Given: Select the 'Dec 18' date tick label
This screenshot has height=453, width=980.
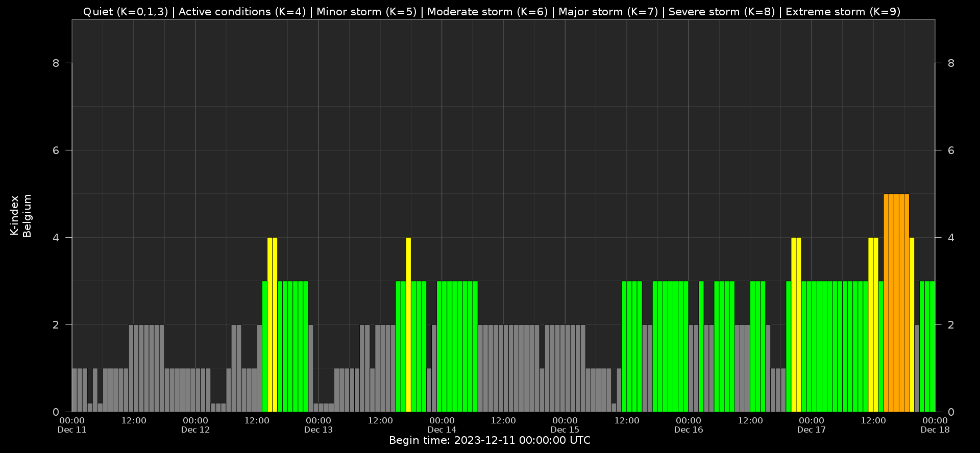Looking at the screenshot, I should pos(935,430).
